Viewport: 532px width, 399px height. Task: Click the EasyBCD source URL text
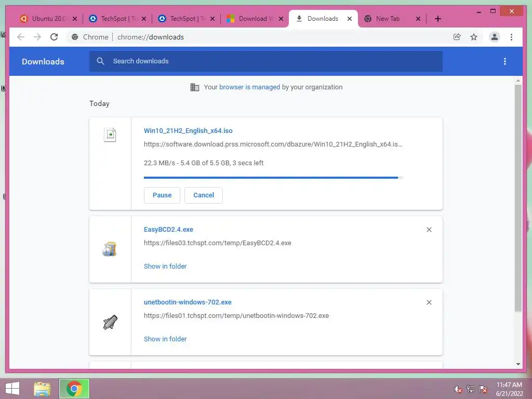(218, 243)
